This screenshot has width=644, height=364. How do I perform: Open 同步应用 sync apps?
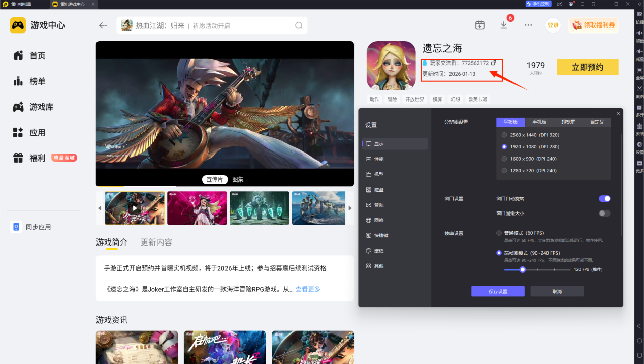[x=31, y=227]
